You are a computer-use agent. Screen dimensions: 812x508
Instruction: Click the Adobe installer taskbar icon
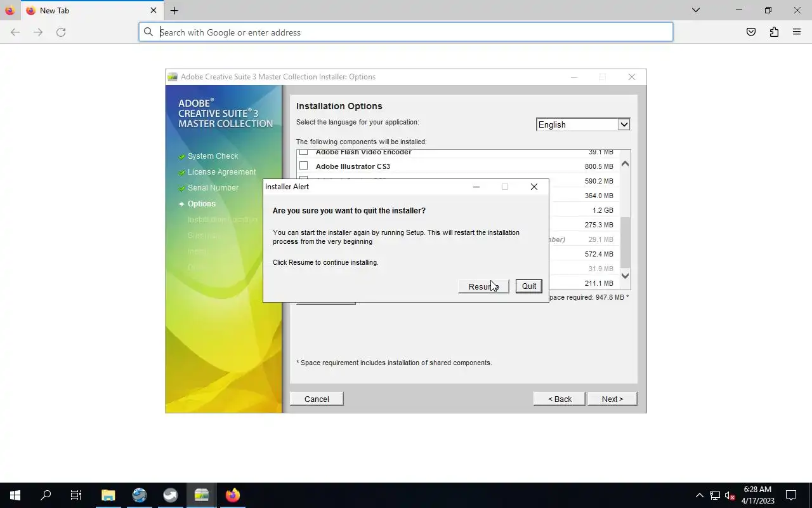(202, 495)
